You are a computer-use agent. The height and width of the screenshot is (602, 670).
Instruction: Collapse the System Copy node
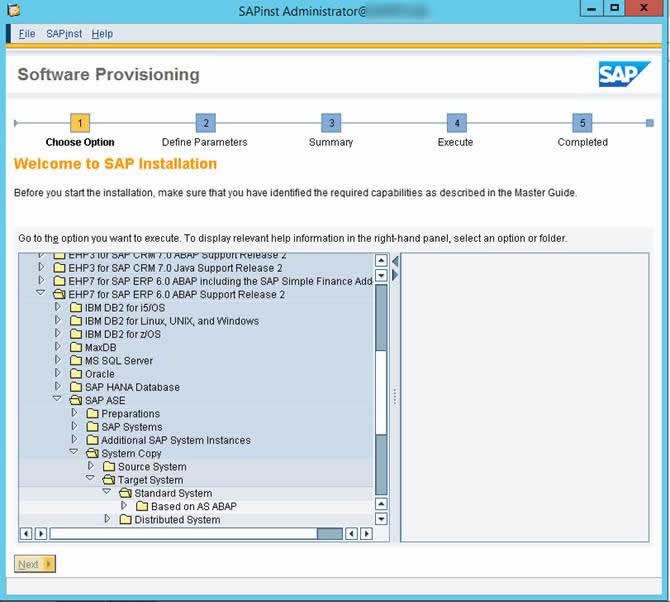click(74, 452)
